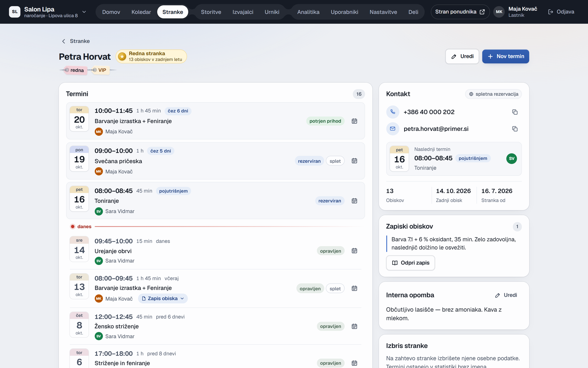This screenshot has width=588, height=368.
Task: Click the star icon of Redna stranka badge
Action: tap(122, 57)
